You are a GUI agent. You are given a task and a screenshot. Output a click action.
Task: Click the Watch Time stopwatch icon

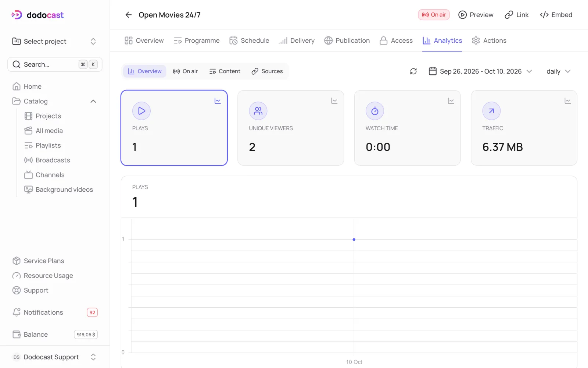pyautogui.click(x=374, y=111)
